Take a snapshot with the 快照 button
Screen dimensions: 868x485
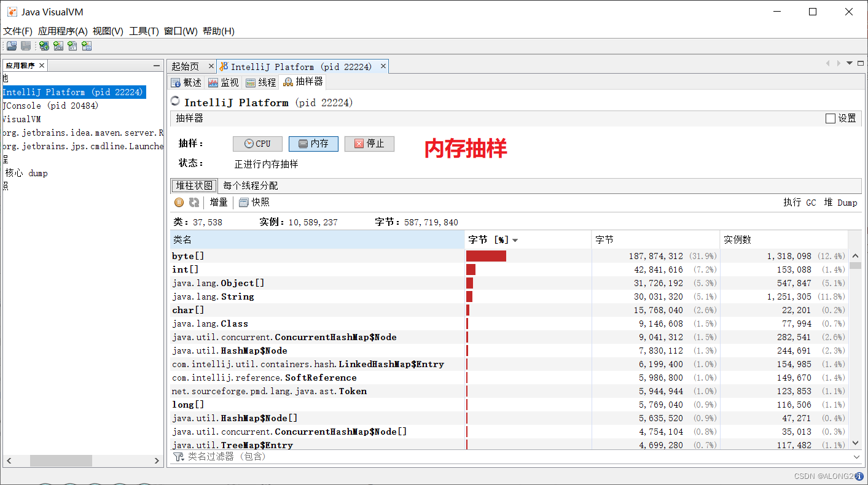(254, 202)
